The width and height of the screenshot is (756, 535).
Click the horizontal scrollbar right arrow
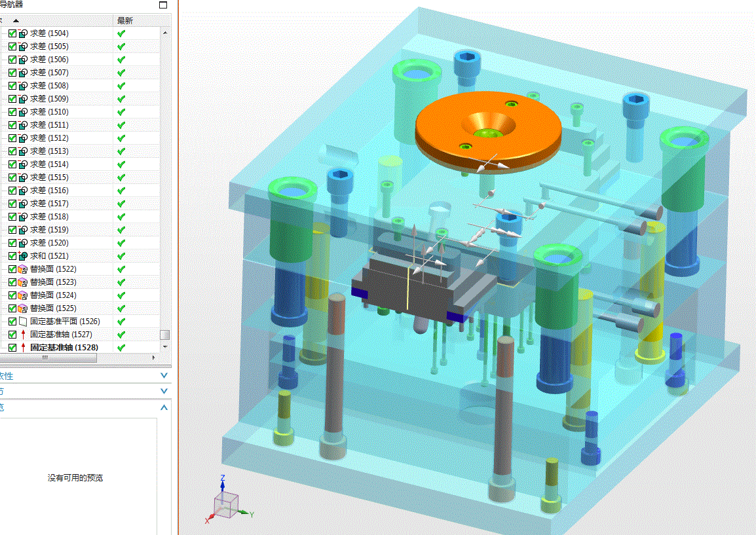tap(154, 358)
